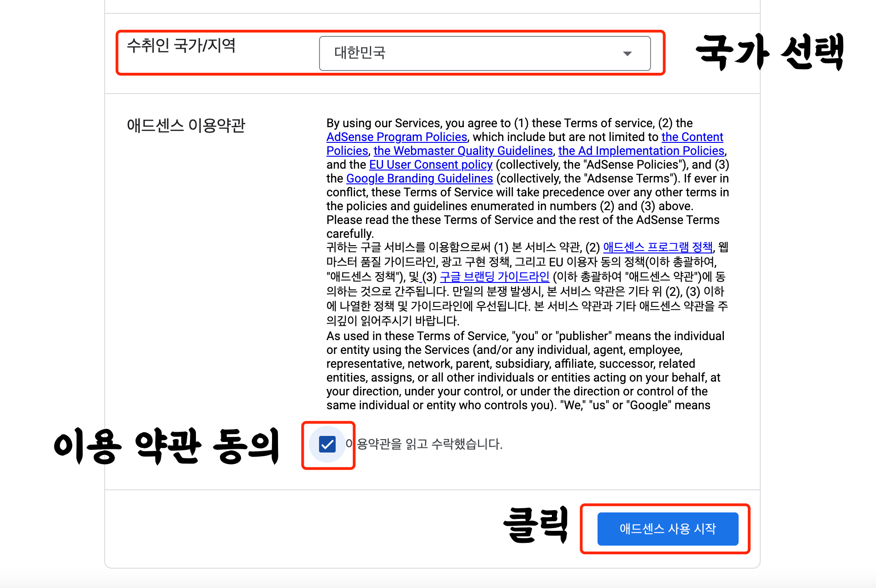This screenshot has width=876, height=588.
Task: Open the 구글 브랜딩 가이드라인 link
Action: tap(494, 276)
